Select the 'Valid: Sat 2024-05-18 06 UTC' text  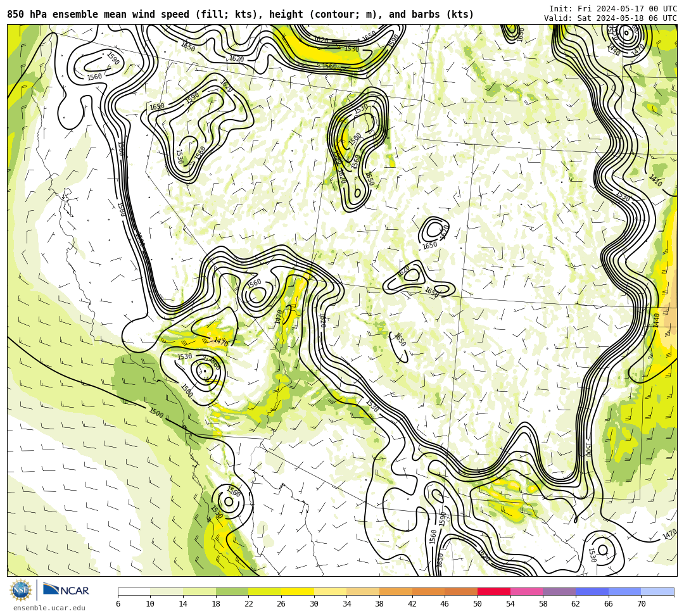[x=611, y=18]
